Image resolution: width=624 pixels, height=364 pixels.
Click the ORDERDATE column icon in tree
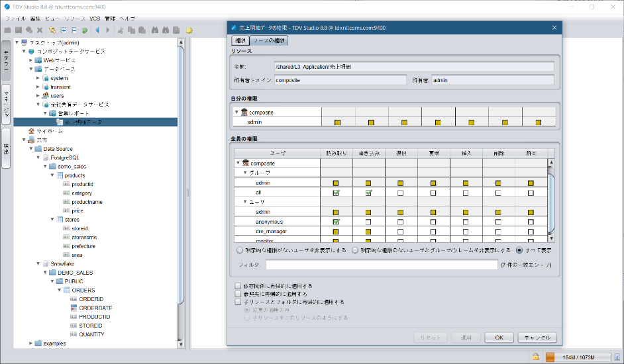pos(74,308)
